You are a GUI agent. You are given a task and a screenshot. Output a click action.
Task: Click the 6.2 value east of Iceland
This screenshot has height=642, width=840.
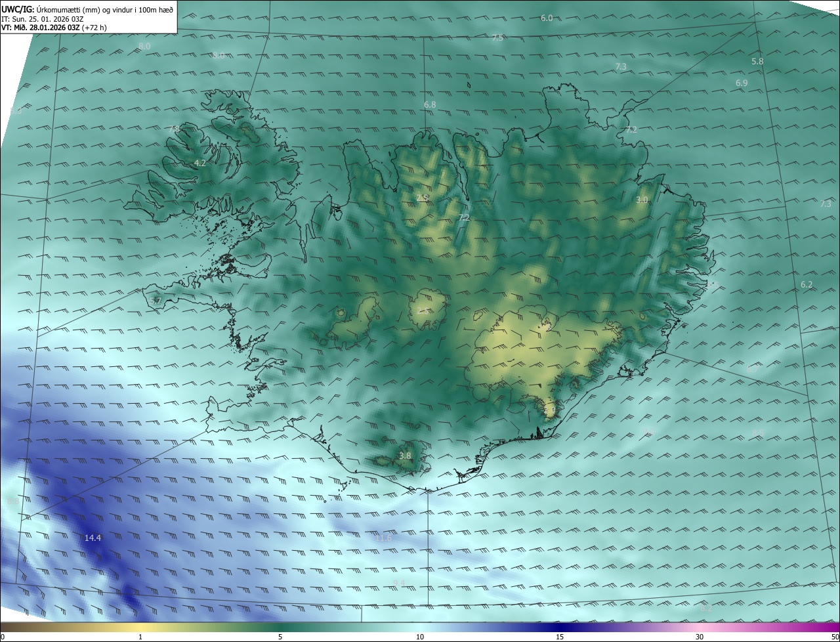807,284
